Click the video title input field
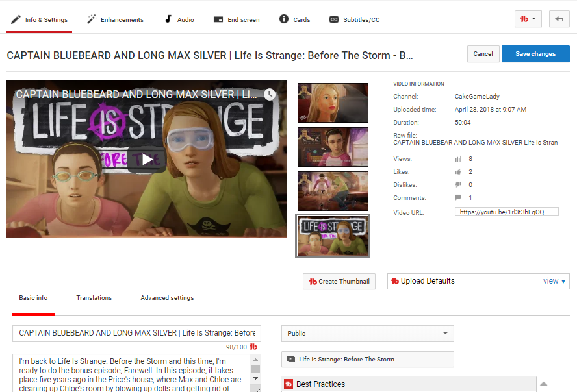 pos(137,333)
